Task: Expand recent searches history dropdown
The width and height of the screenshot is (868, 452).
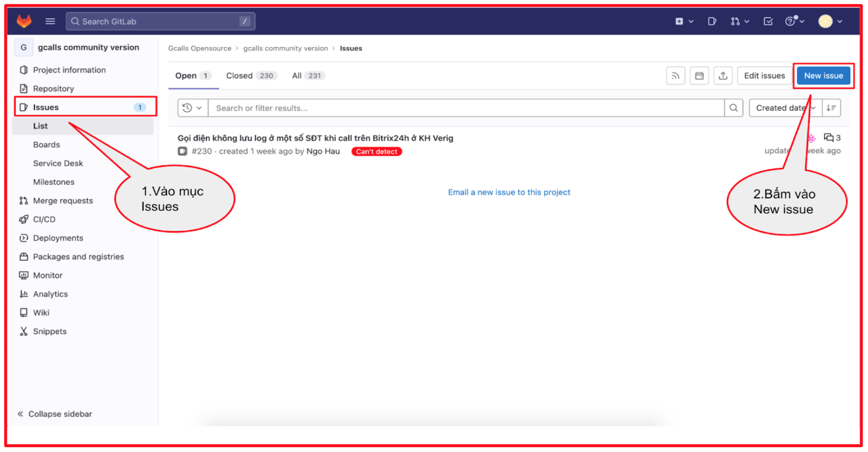Action: point(192,108)
